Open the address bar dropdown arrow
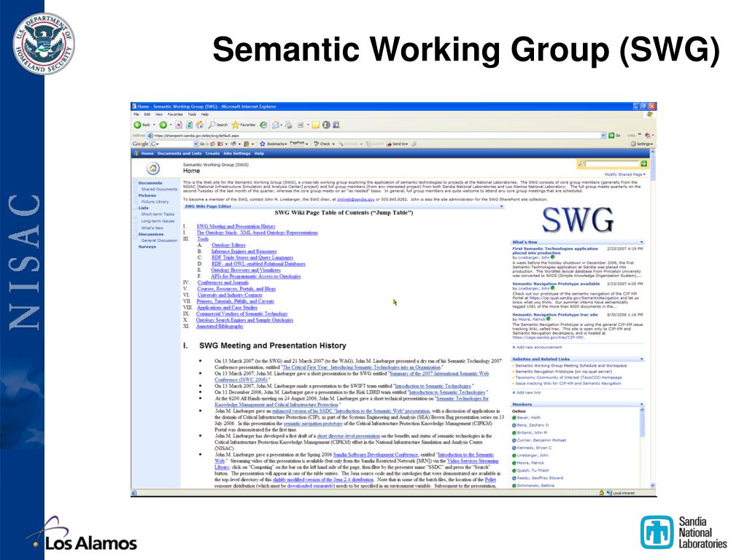This screenshot has height=560, width=747. [603, 136]
